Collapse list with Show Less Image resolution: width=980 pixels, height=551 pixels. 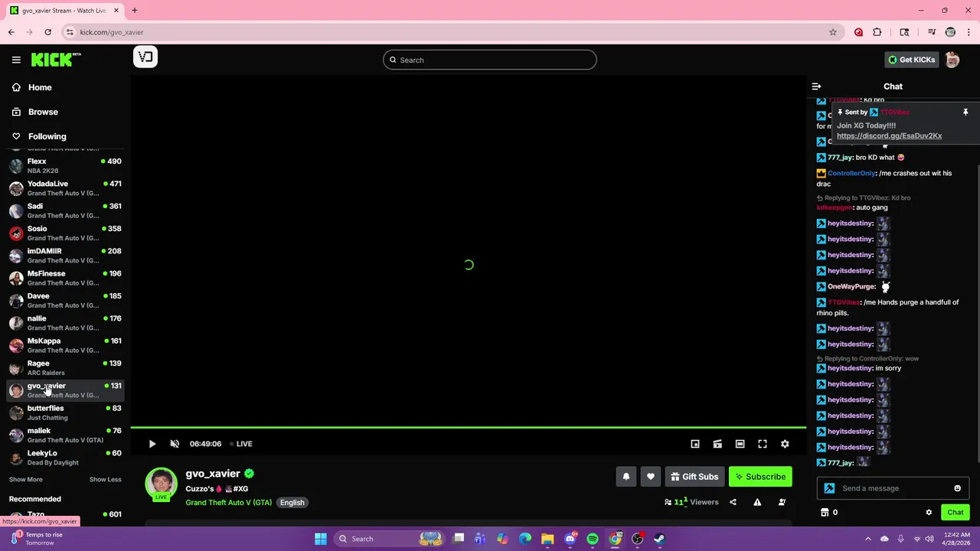[105, 479]
